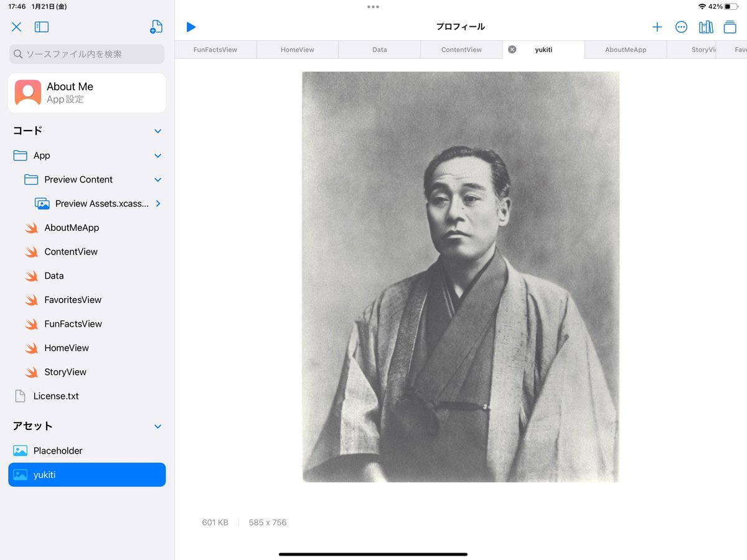Switch to the FunFactsView tab

click(x=215, y=50)
